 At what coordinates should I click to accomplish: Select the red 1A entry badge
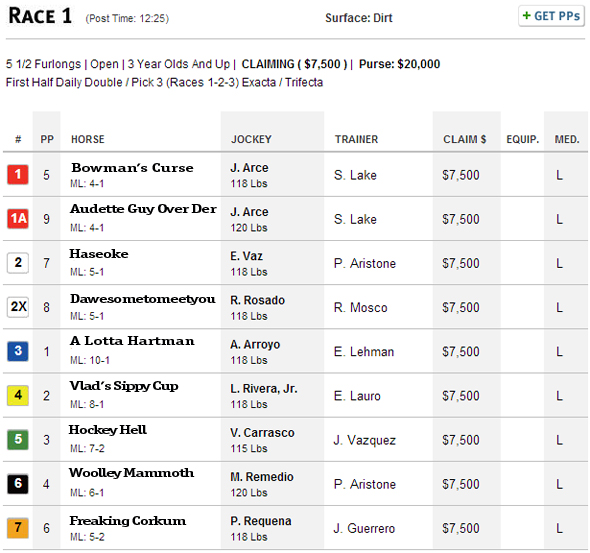coord(18,219)
